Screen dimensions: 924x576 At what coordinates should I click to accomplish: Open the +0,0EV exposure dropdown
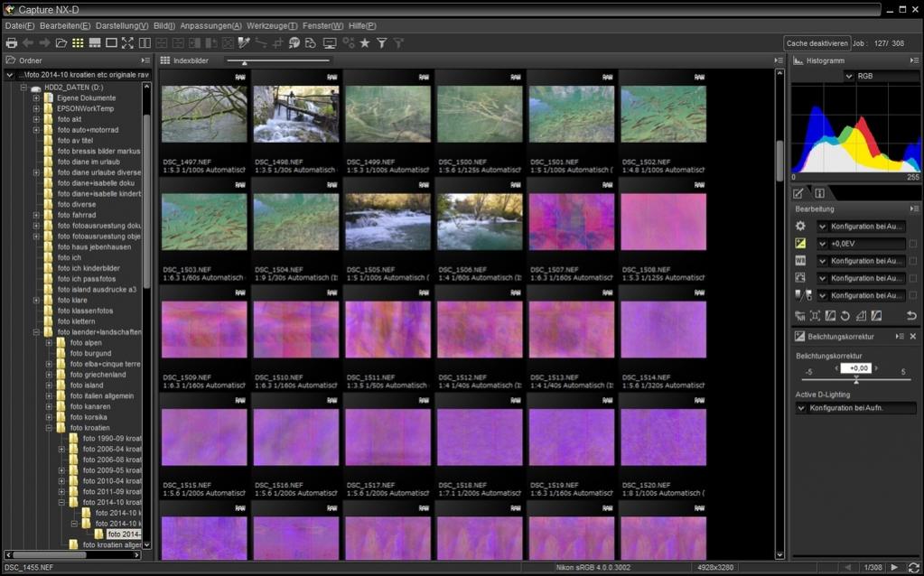pos(861,243)
